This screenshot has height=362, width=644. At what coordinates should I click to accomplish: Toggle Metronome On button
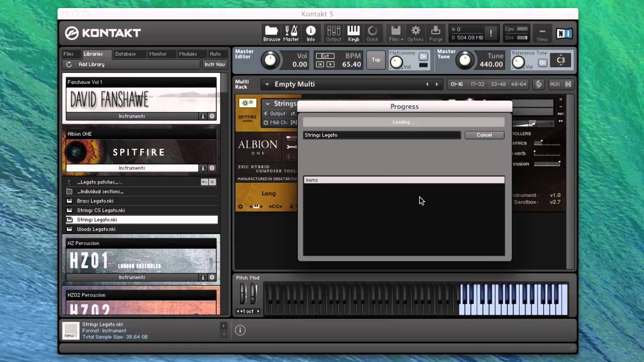coord(423,56)
